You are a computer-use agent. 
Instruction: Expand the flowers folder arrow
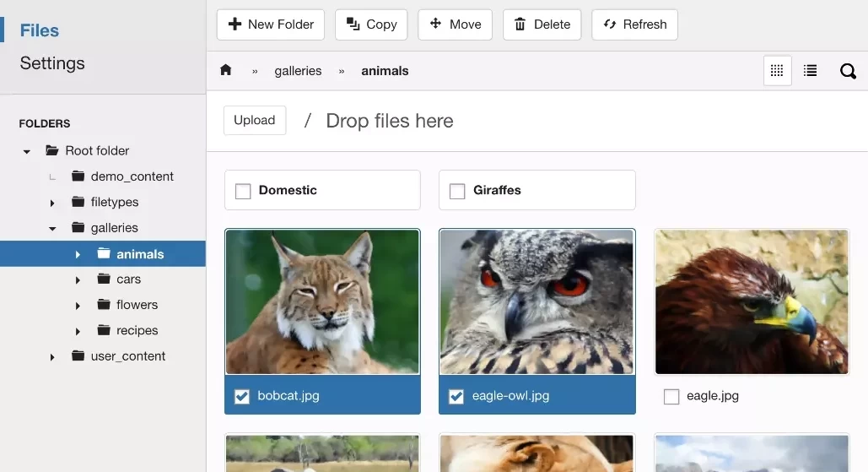(78, 306)
